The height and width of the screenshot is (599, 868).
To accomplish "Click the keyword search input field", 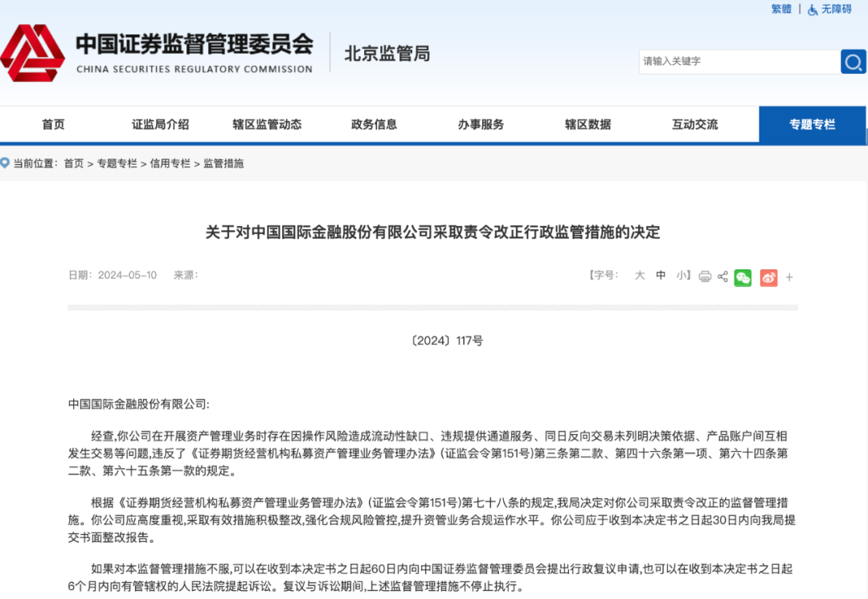I will pos(738,61).
